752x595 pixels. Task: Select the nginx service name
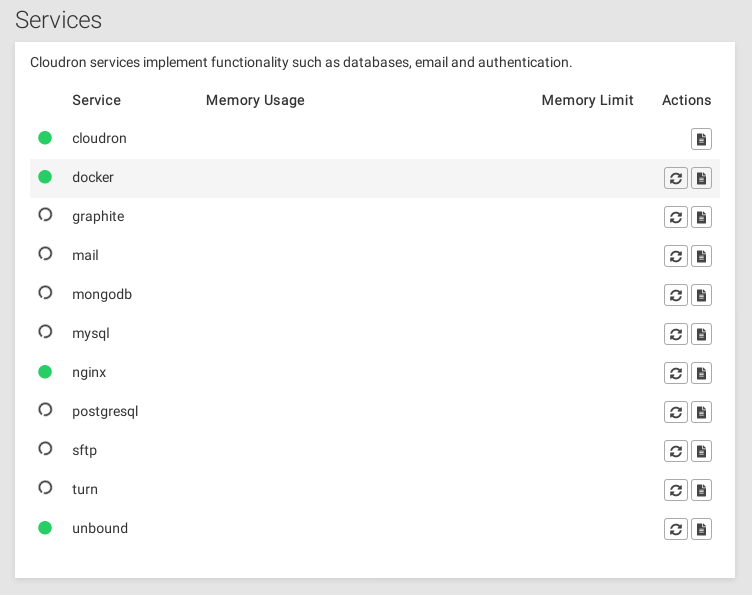click(89, 373)
